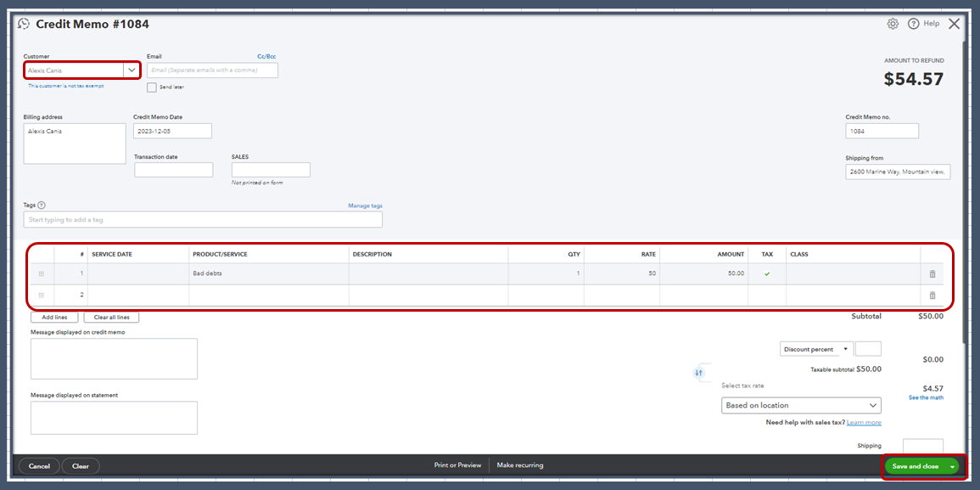Viewport: 980px width, 490px height.
Task: Click the Add lines button
Action: point(53,316)
